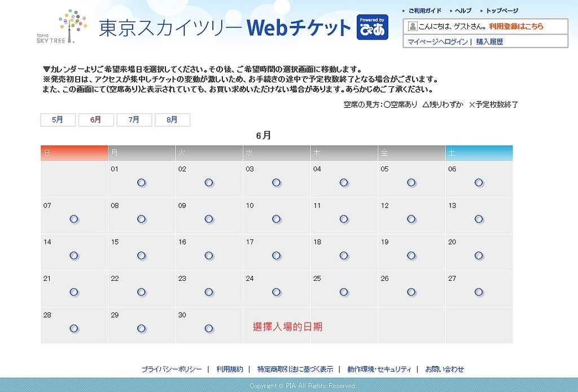Viewport: 578px width, 392px height.
Task: Switch to the 5月 month tab
Action: pos(58,120)
